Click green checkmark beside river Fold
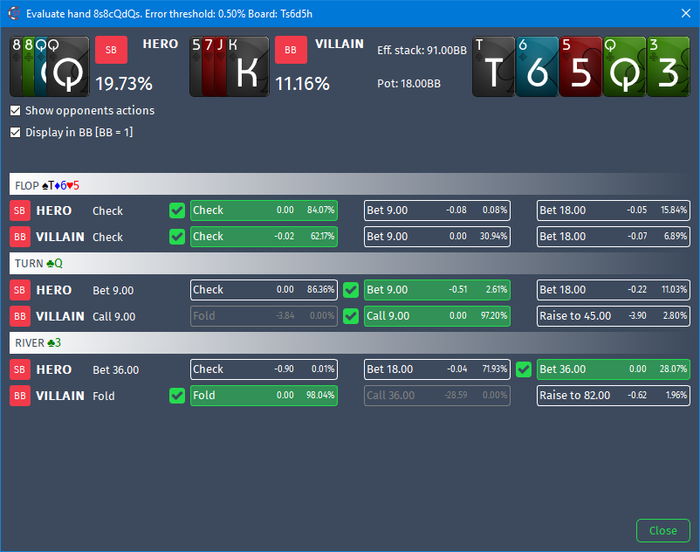 click(x=177, y=396)
